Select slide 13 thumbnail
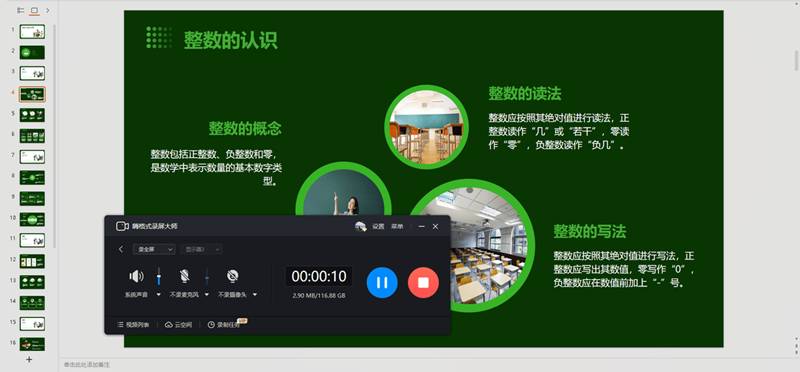This screenshot has height=372, width=800. coord(32,282)
